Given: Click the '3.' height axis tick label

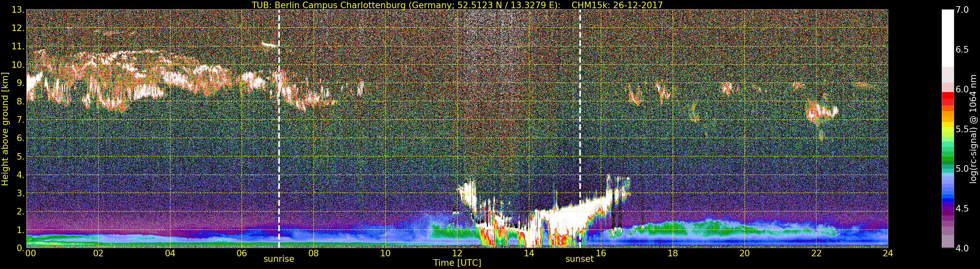Looking at the screenshot, I should pyautogui.click(x=20, y=193).
